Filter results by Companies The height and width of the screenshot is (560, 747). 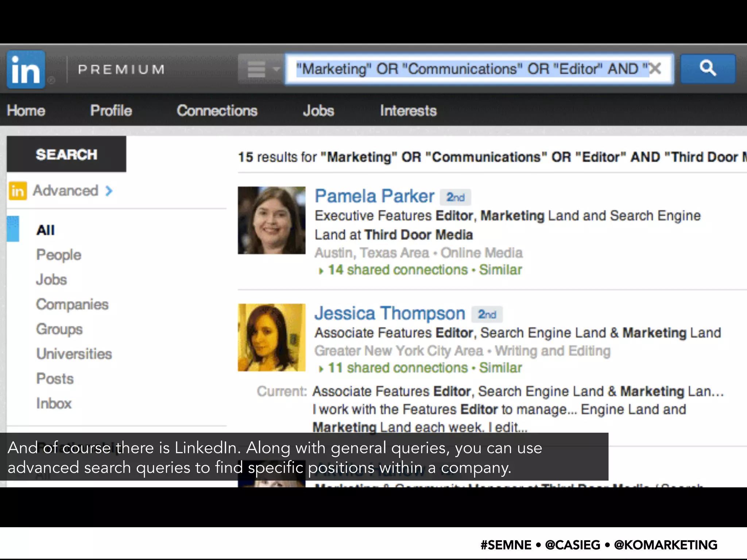72,304
